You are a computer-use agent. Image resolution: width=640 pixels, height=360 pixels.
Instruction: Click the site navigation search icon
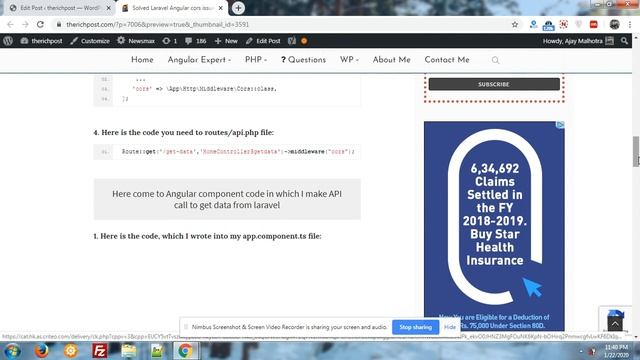click(x=495, y=60)
